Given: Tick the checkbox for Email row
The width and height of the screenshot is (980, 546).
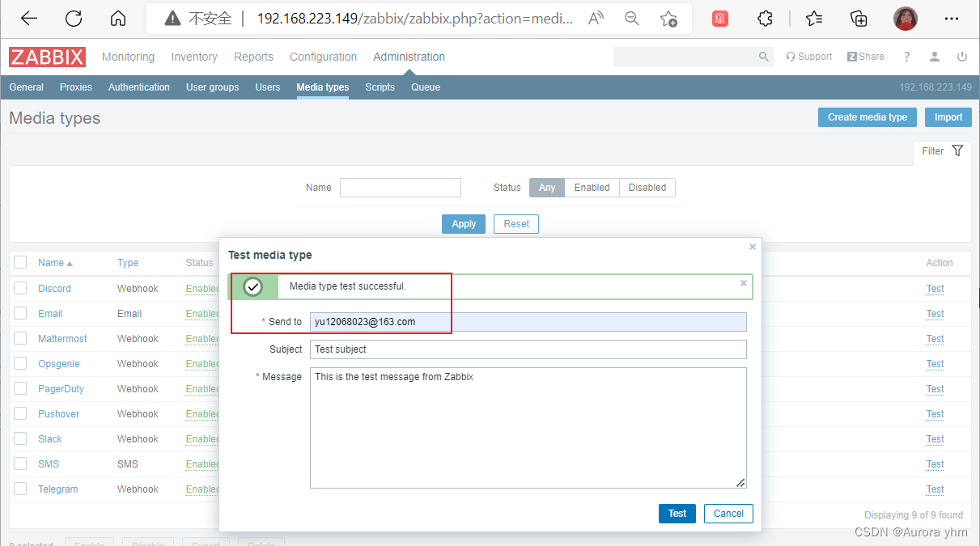Looking at the screenshot, I should click(x=21, y=313).
